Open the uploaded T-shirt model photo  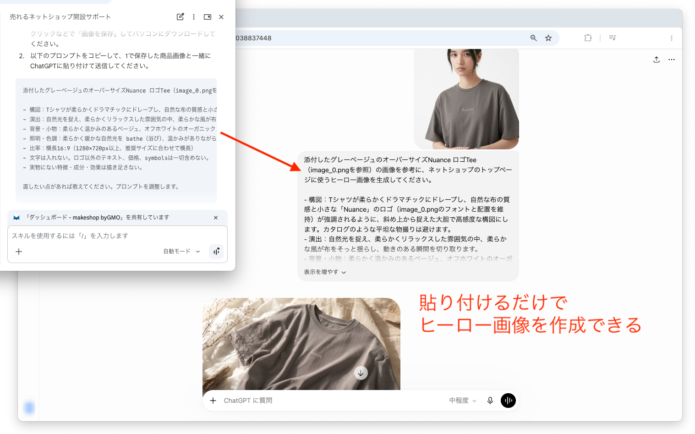pos(466,98)
